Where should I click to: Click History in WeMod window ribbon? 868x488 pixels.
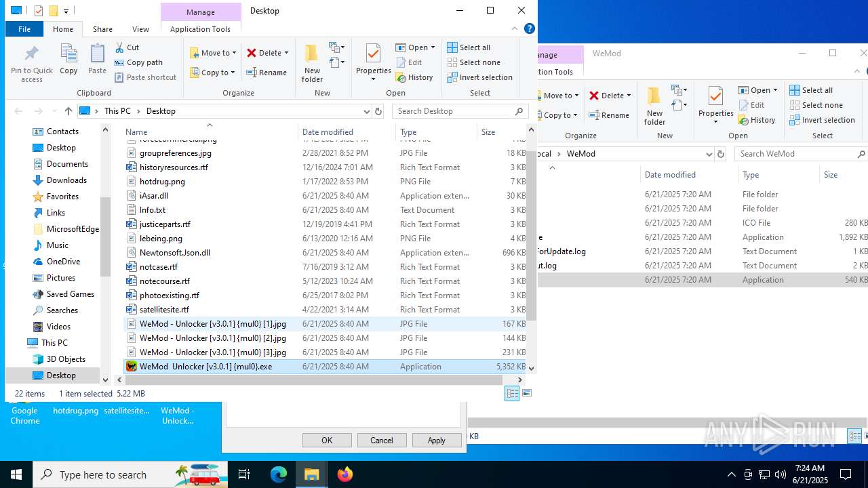click(x=757, y=120)
